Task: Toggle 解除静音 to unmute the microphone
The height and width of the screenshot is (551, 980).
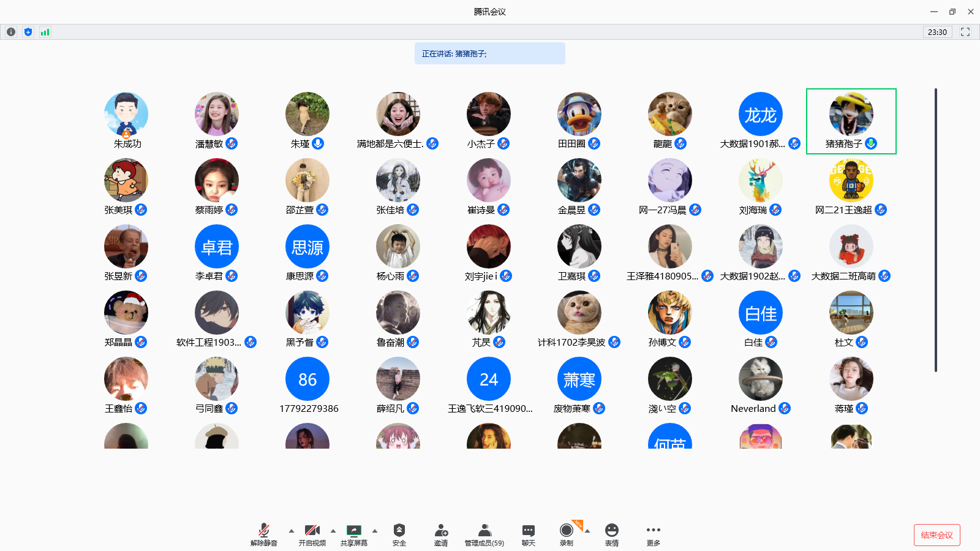Action: pos(264,534)
